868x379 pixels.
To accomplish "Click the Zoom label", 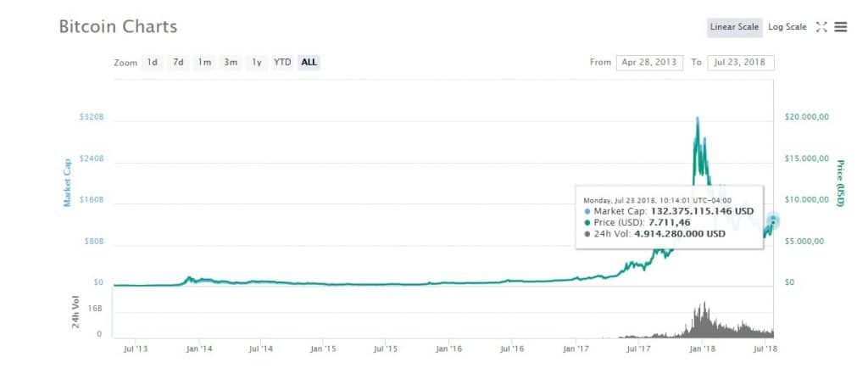I will click(125, 63).
